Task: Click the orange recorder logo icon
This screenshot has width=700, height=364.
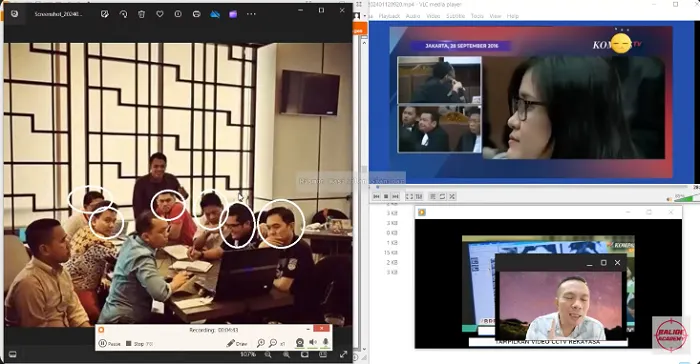Action: click(x=101, y=330)
